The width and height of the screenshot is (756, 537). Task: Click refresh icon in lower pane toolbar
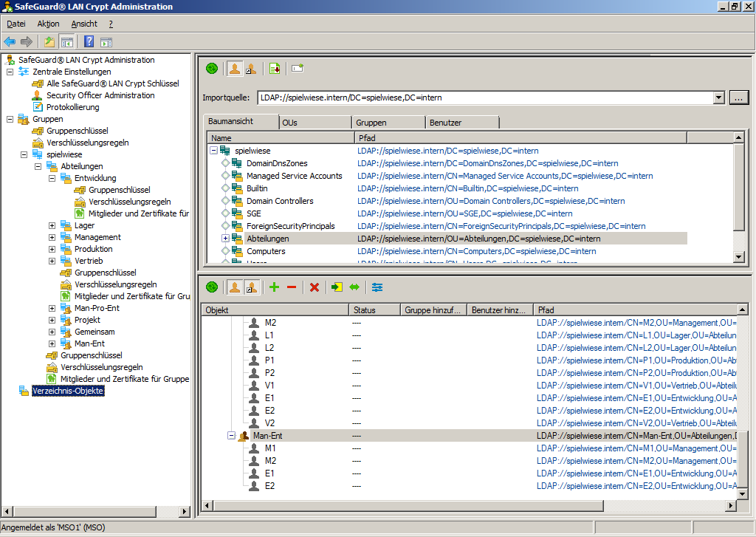tap(212, 287)
